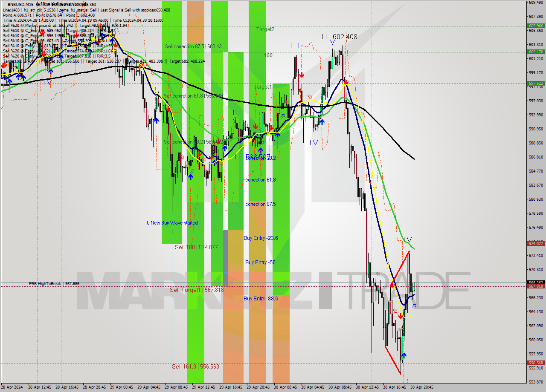546x392 pixels.
Task: Click the 'Buy Entry -88.6' label
Action: 261,299
